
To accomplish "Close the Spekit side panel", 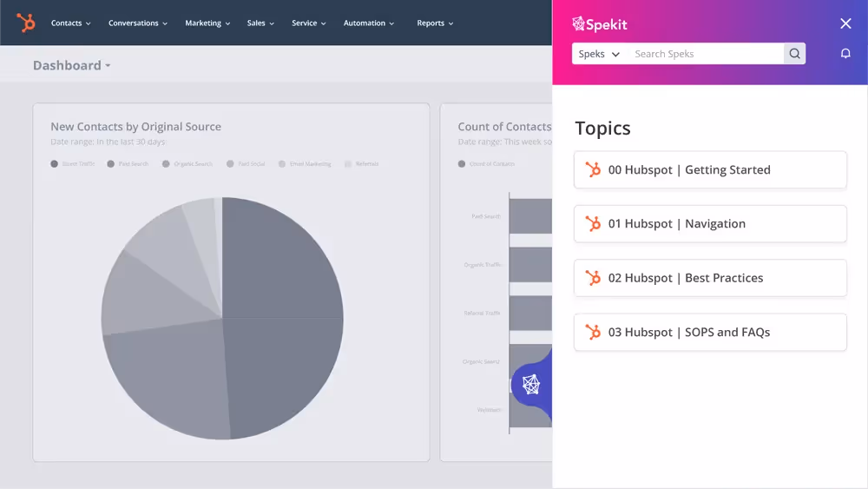I will 845,23.
